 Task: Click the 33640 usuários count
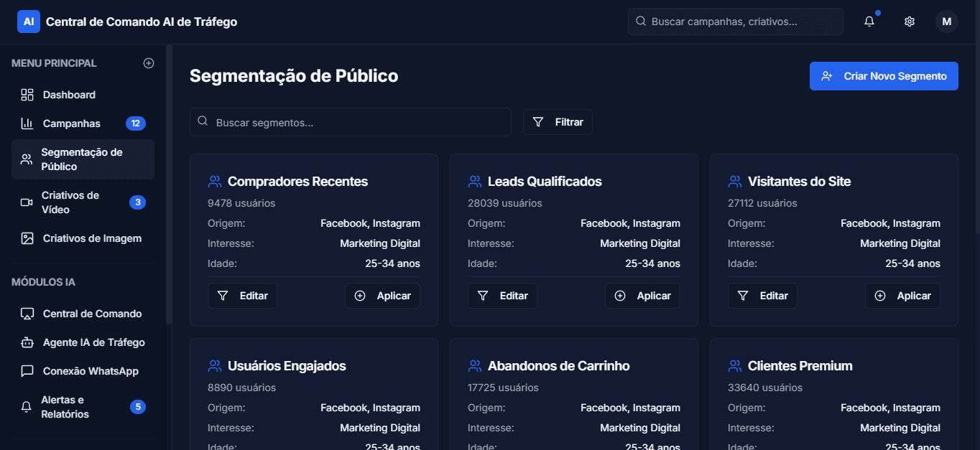765,388
